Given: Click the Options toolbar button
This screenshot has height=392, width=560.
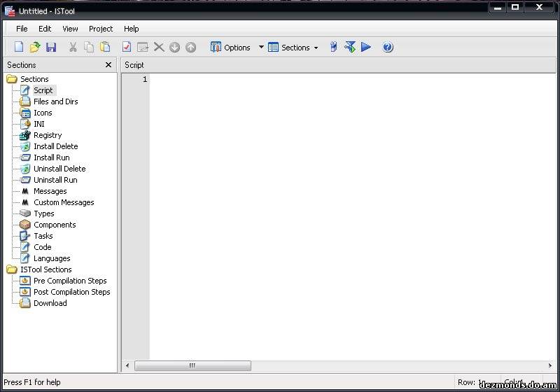Looking at the screenshot, I should (230, 48).
